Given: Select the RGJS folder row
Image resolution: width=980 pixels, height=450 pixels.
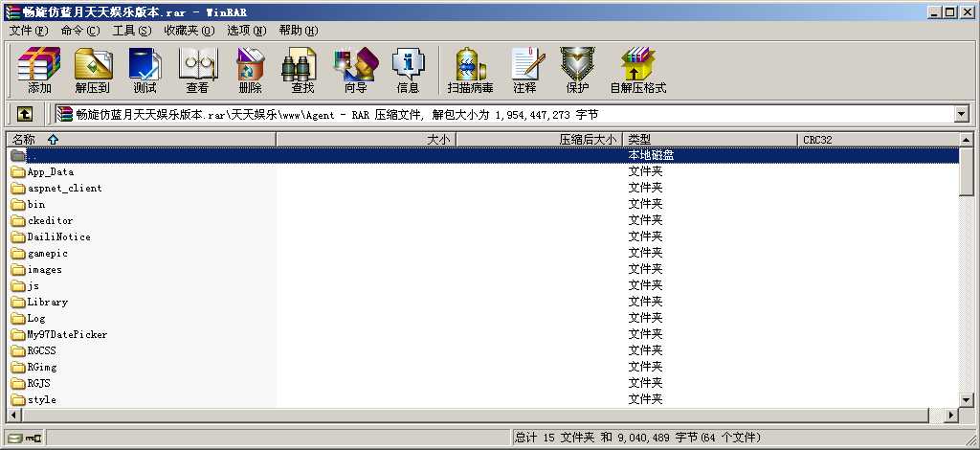Looking at the screenshot, I should pos(482,383).
